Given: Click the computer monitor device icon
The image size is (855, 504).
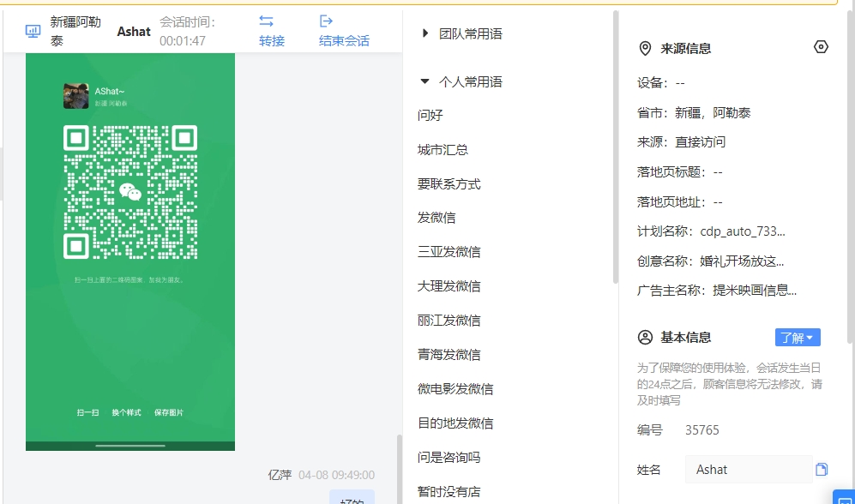Looking at the screenshot, I should tap(33, 31).
